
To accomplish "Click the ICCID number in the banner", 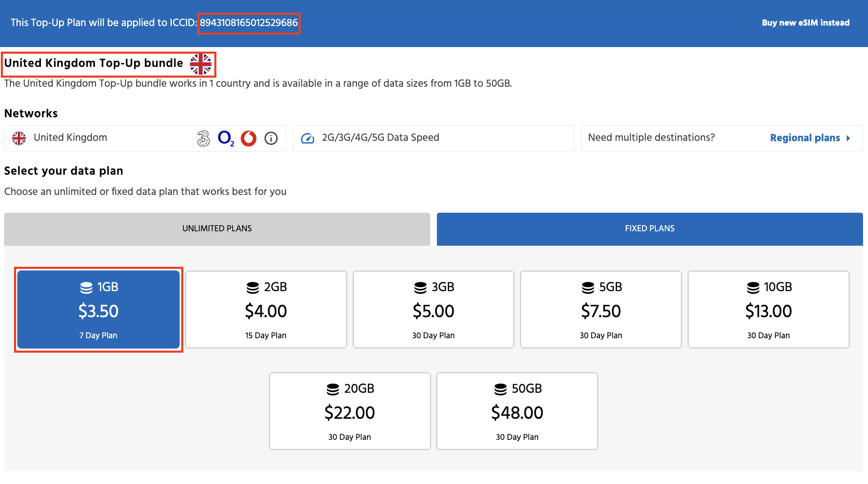I will click(x=249, y=23).
